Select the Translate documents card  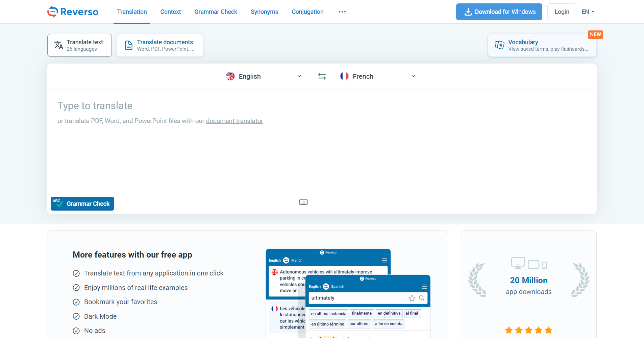click(160, 45)
